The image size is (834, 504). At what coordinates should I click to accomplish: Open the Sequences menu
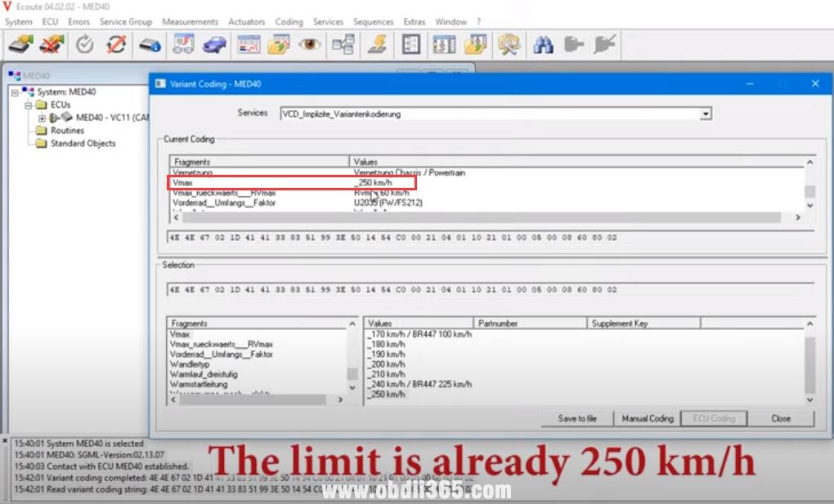pyautogui.click(x=374, y=22)
